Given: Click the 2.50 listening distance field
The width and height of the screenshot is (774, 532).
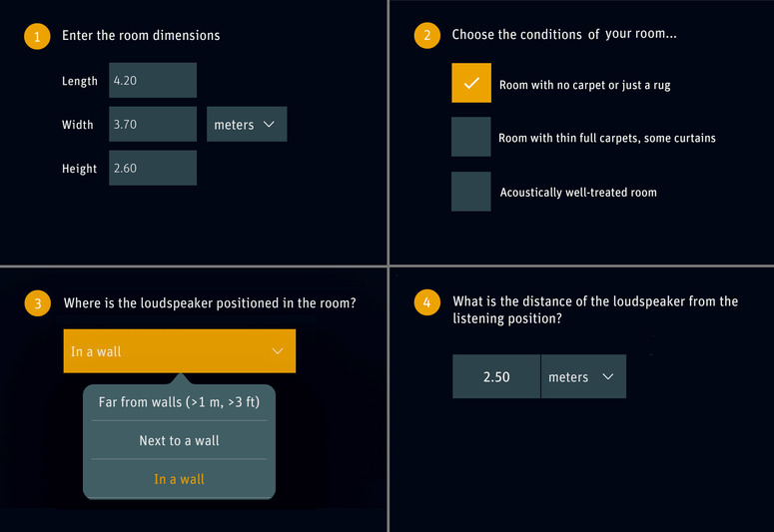Looking at the screenshot, I should pos(496,377).
